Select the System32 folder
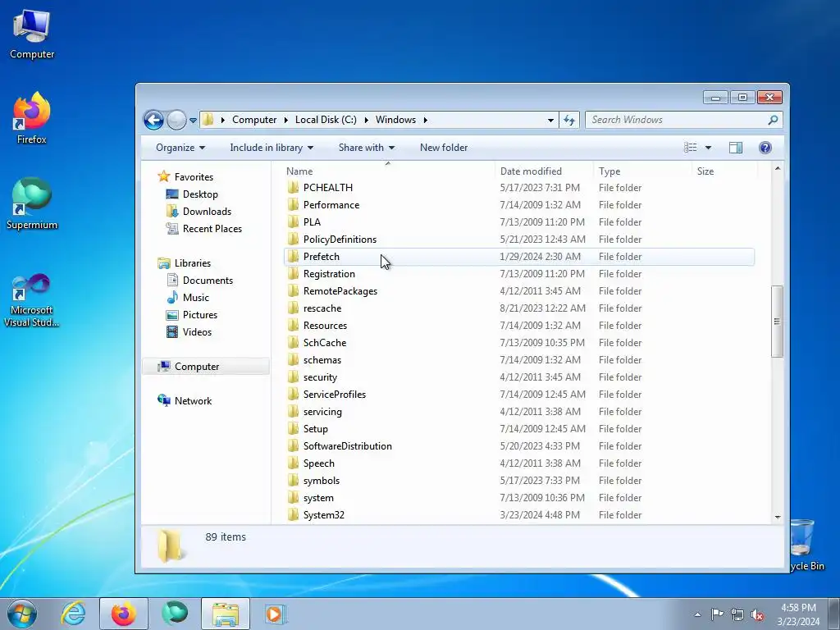 (518, 515)
